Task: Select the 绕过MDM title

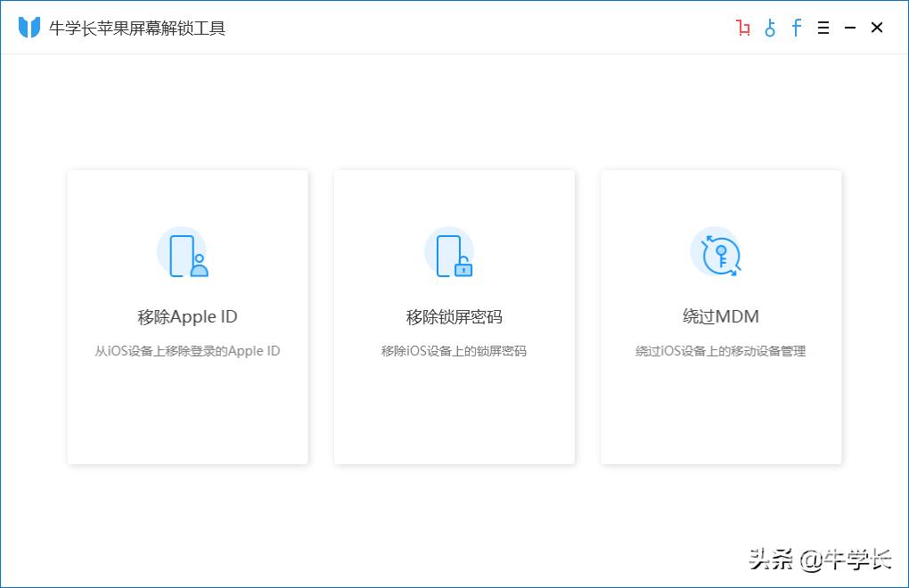Action: (720, 317)
